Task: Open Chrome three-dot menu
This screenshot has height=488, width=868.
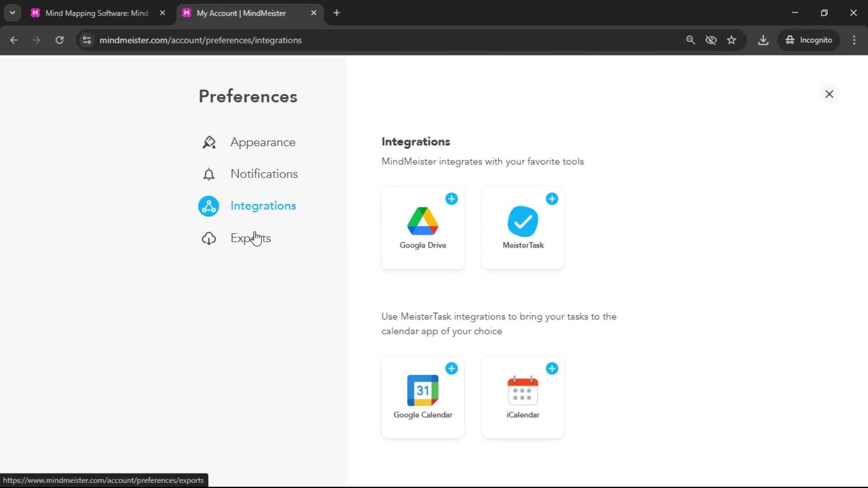Action: tap(854, 40)
